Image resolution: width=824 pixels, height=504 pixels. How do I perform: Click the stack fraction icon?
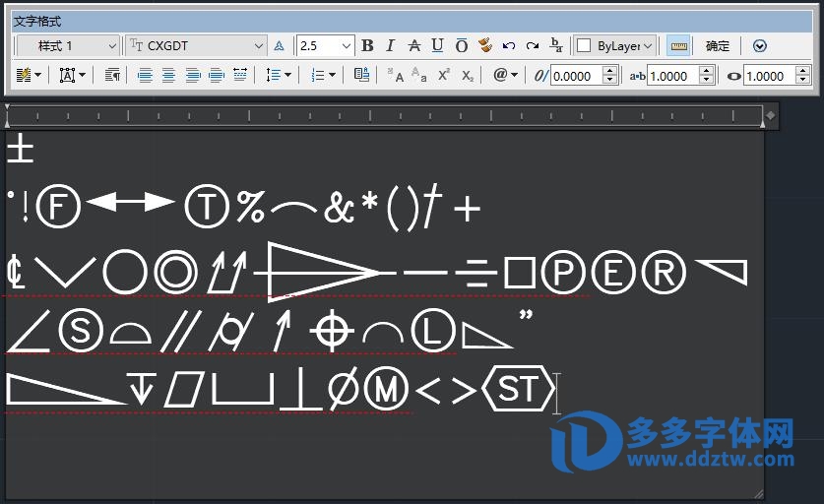point(556,45)
